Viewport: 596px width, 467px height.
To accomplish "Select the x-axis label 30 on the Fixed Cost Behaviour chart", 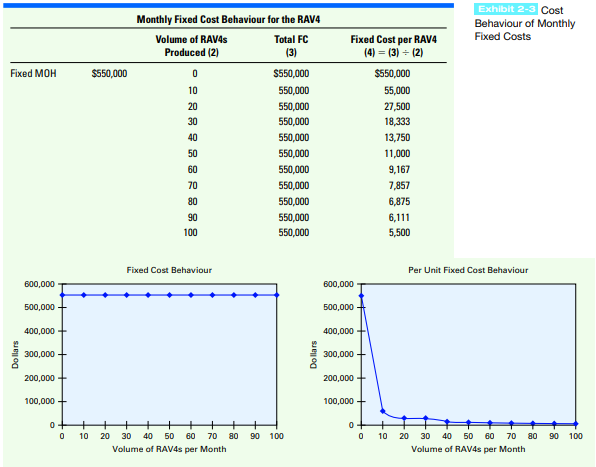I will [127, 436].
